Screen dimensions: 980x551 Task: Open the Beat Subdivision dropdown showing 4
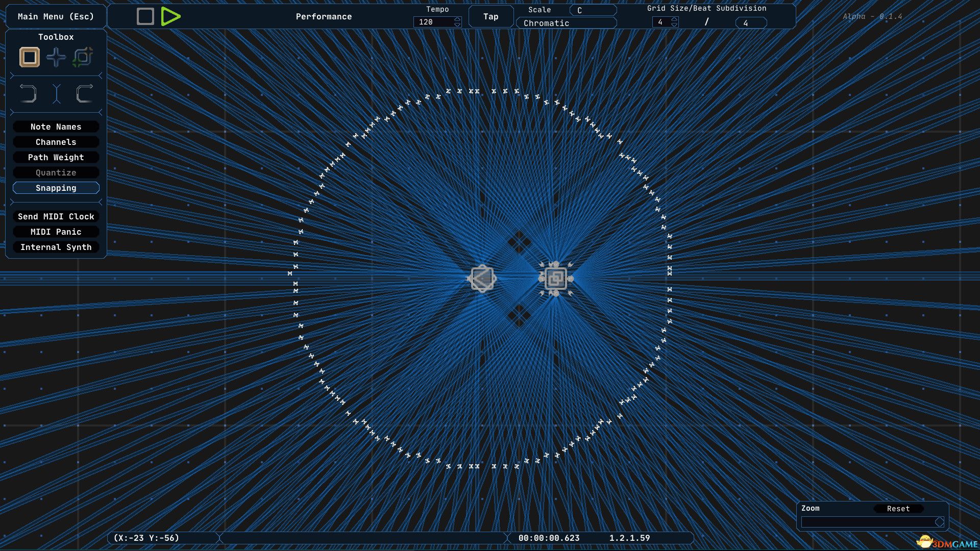click(x=750, y=23)
